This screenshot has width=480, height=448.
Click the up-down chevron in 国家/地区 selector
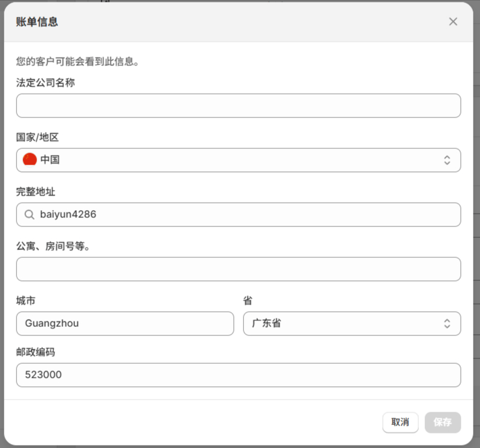[447, 160]
